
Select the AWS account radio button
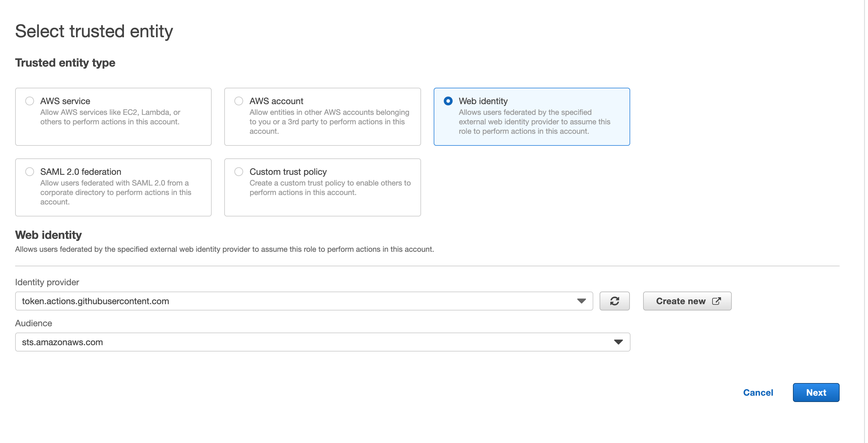coord(238,101)
